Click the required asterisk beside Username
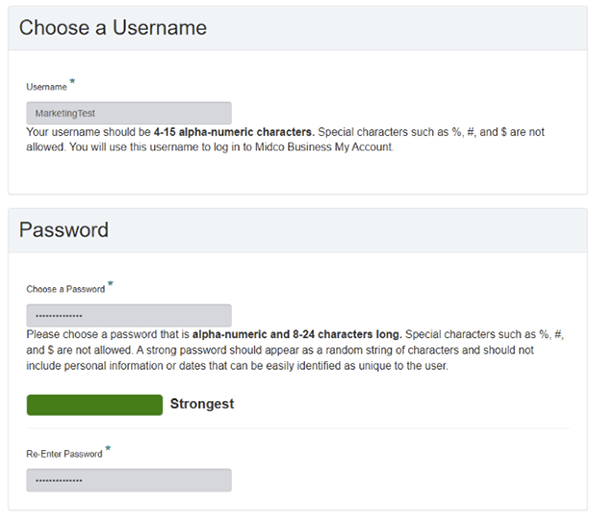Screen dimensions: 600x520 click(x=73, y=82)
